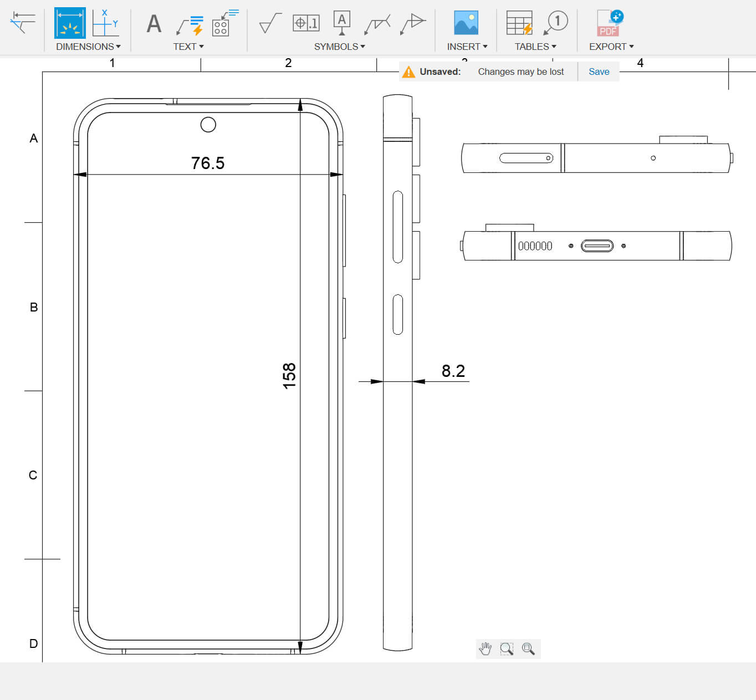Image resolution: width=756 pixels, height=700 pixels.
Task: Select the 76.5 width dimension text
Action: click(208, 163)
